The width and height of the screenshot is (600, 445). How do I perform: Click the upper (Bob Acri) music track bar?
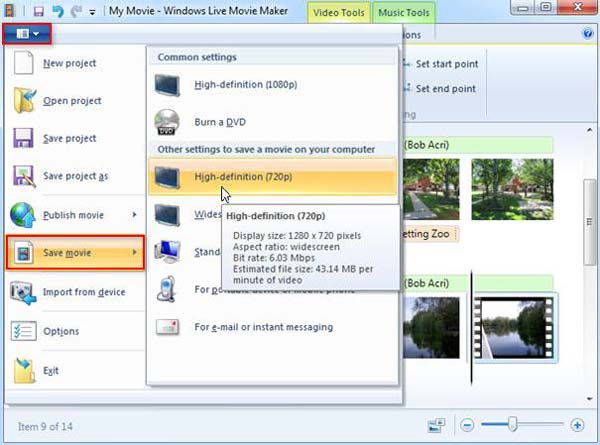478,145
